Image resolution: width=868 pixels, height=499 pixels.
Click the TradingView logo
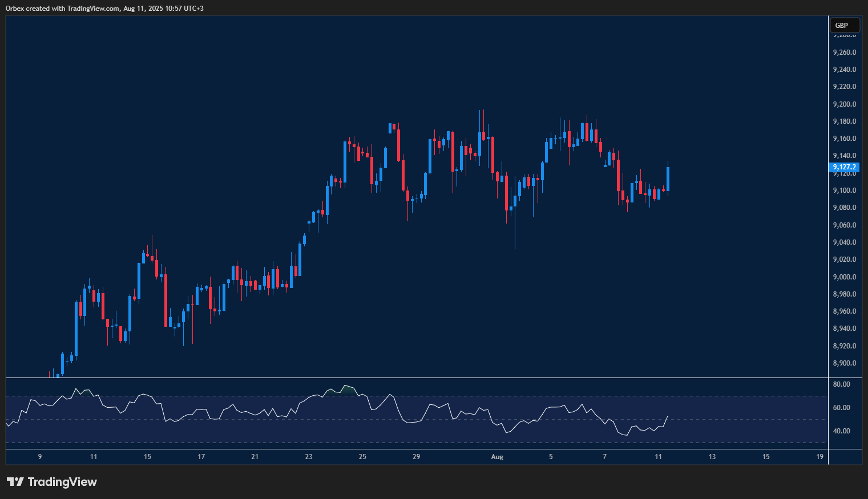click(52, 482)
